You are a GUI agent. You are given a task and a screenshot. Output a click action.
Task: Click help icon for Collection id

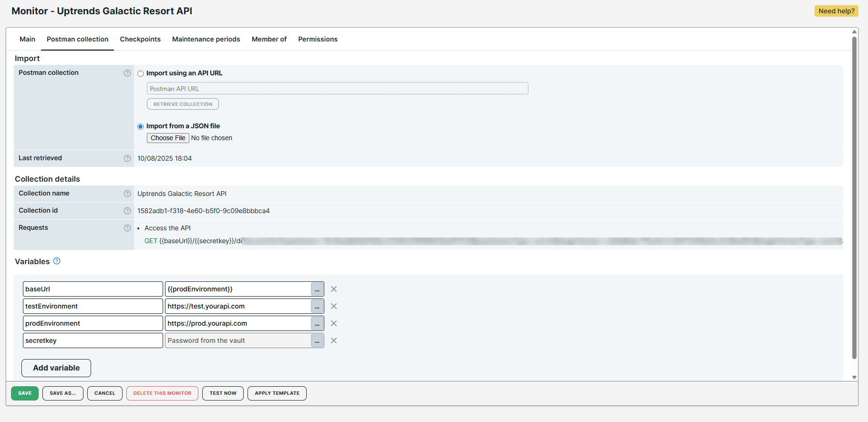(127, 211)
